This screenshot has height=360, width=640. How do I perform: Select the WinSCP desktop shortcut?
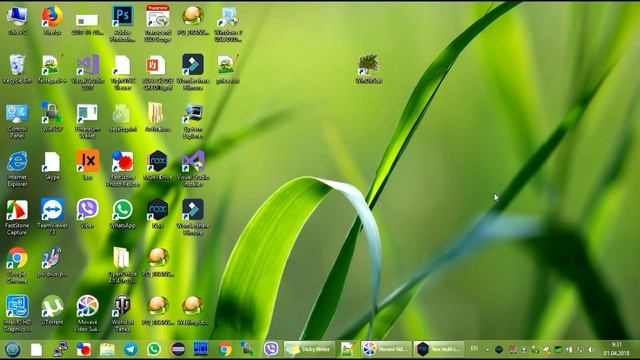coord(52,117)
